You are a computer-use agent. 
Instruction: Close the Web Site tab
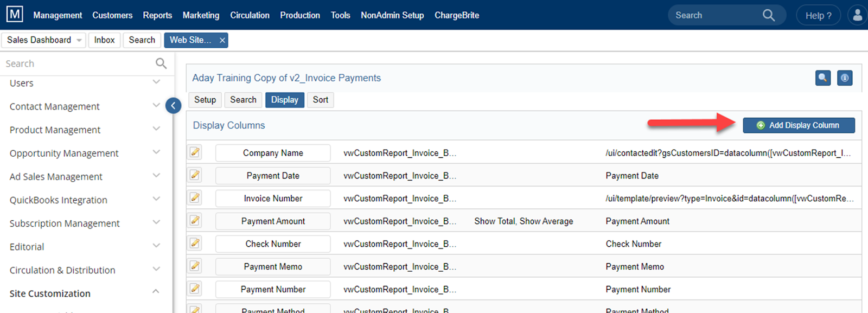(x=222, y=40)
